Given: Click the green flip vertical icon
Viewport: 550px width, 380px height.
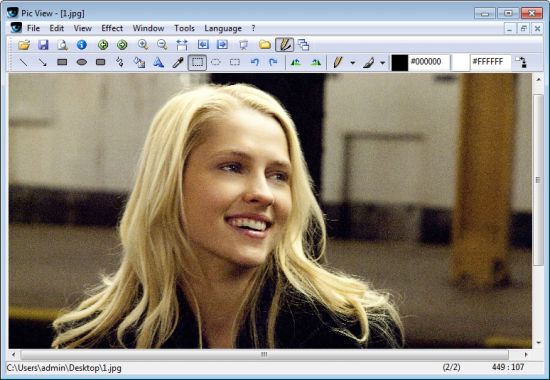Looking at the screenshot, I should (316, 62).
